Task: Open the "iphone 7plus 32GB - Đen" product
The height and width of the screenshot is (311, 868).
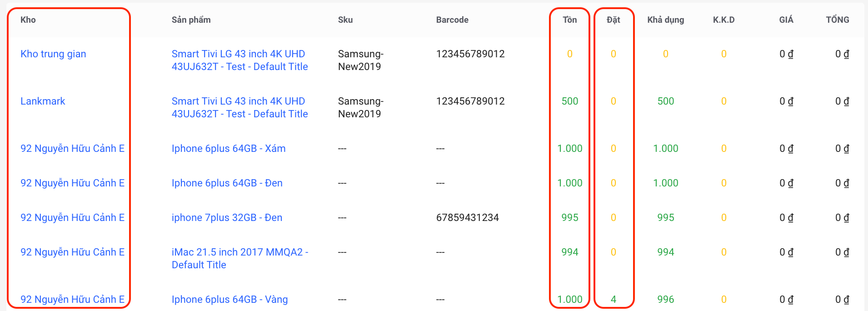Action: click(x=227, y=217)
